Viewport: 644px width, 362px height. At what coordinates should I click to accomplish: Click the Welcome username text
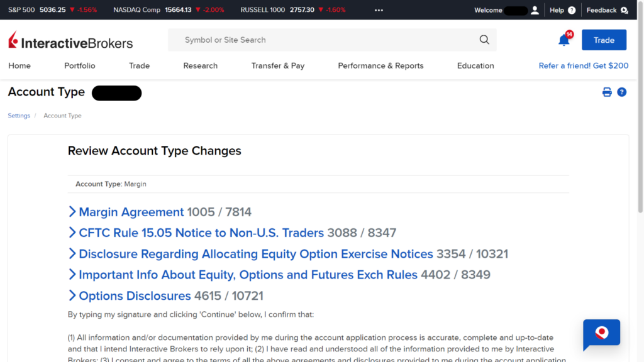(x=501, y=10)
